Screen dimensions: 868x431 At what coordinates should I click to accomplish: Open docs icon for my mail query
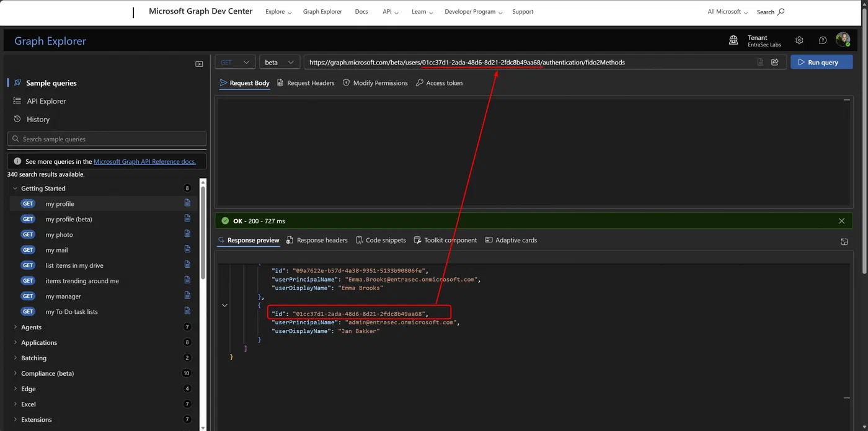(x=187, y=250)
